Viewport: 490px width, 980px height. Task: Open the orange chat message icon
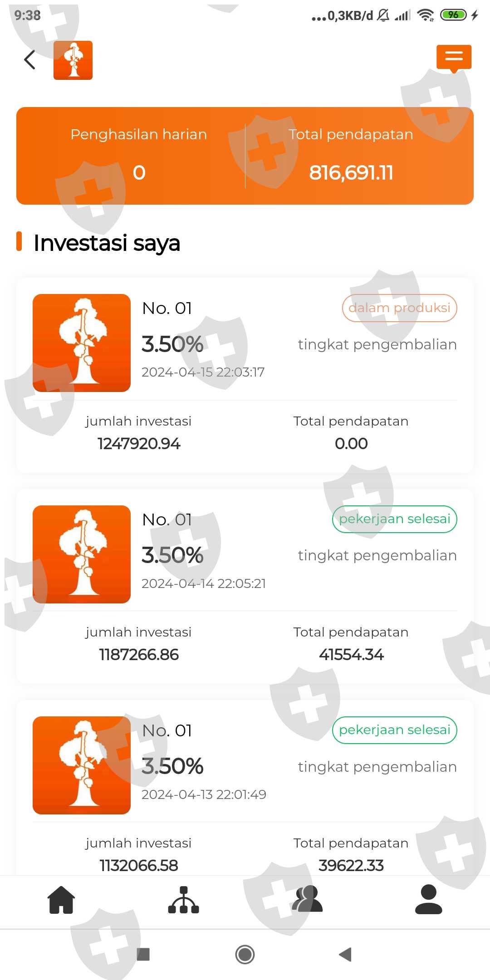click(x=454, y=58)
